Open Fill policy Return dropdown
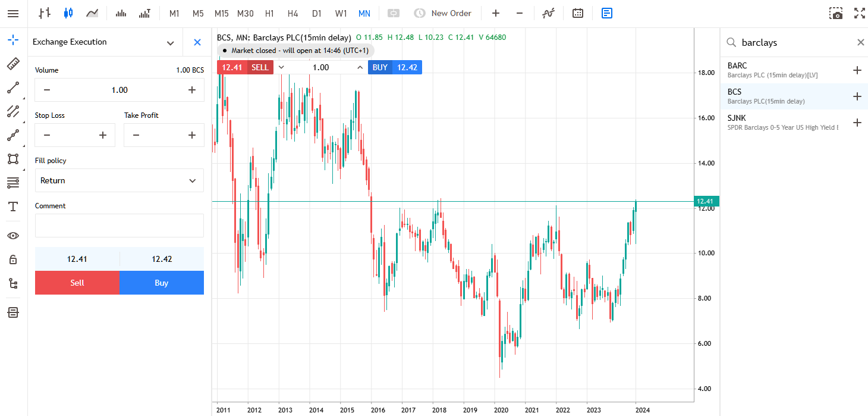This screenshot has width=868, height=416. [x=119, y=180]
